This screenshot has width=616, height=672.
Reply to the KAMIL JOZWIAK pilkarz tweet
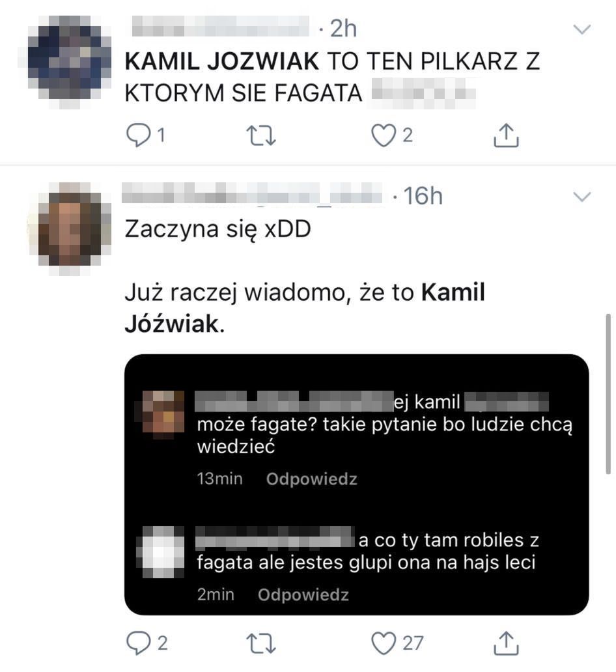tap(137, 136)
